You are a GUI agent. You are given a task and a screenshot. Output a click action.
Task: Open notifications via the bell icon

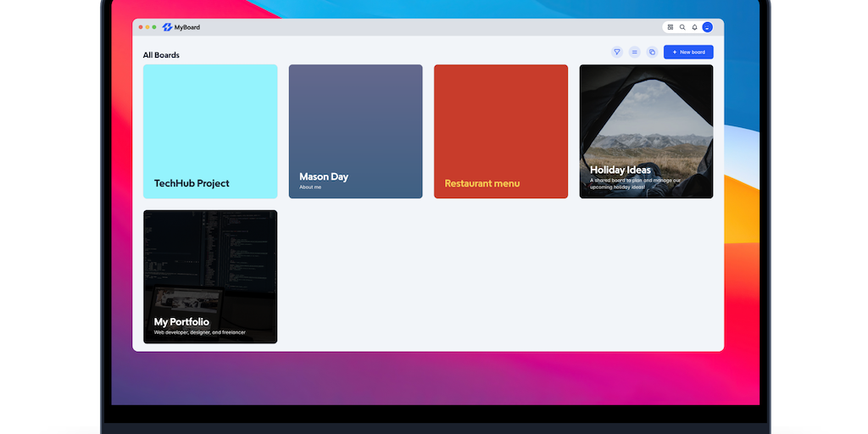pos(694,27)
